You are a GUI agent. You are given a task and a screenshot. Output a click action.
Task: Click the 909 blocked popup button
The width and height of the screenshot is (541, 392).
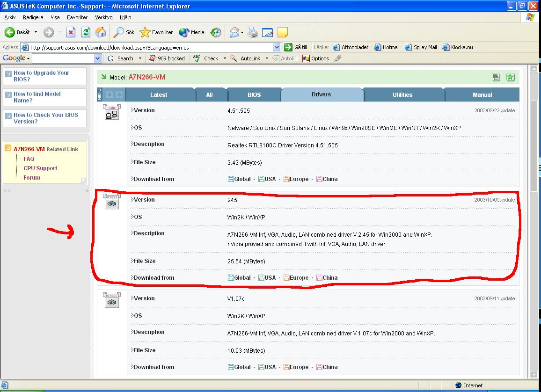click(167, 58)
